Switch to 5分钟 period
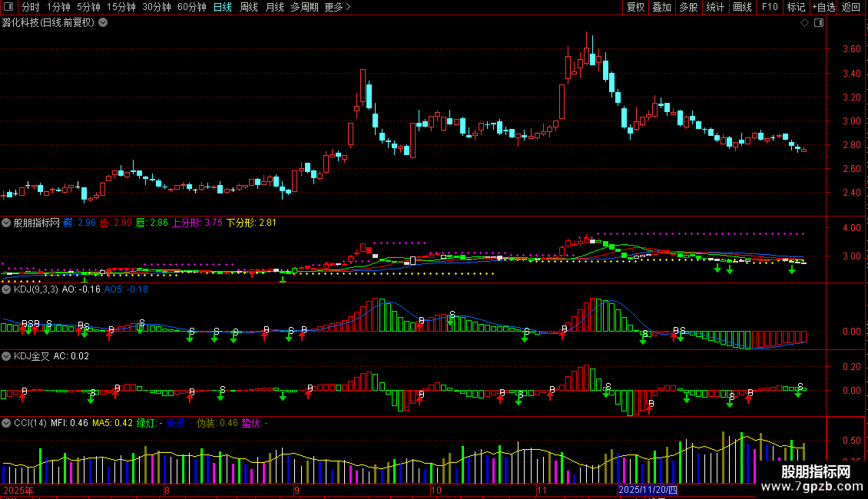The width and height of the screenshot is (868, 499). pos(88,7)
